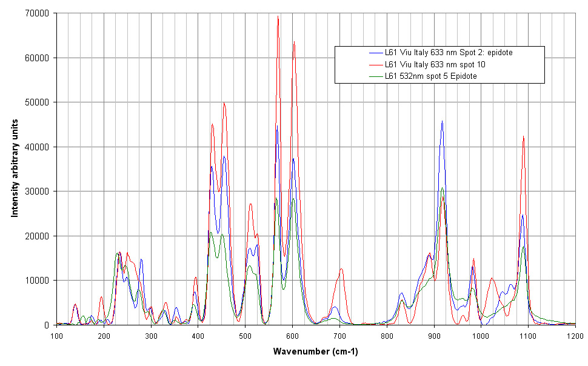Click the 100 tick label on the x-axis
This screenshot has width=588, height=366.
(x=56, y=334)
